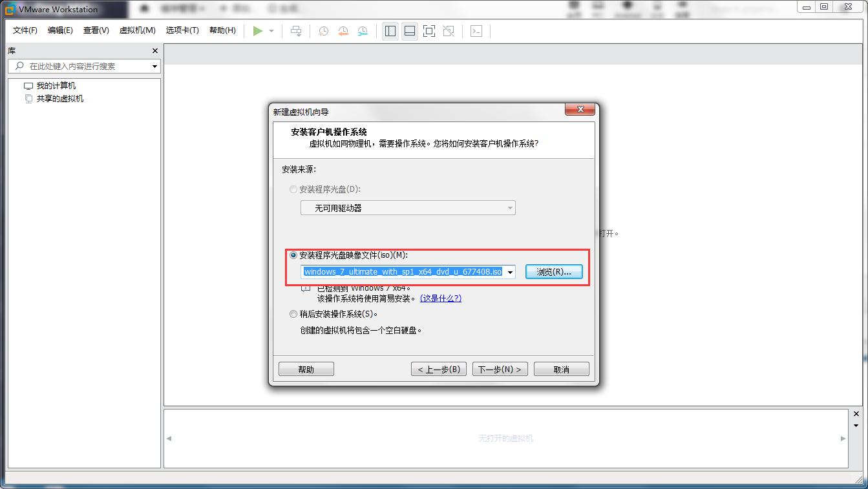Click the take snapshot clock icon
Image resolution: width=868 pixels, height=489 pixels.
(x=323, y=31)
